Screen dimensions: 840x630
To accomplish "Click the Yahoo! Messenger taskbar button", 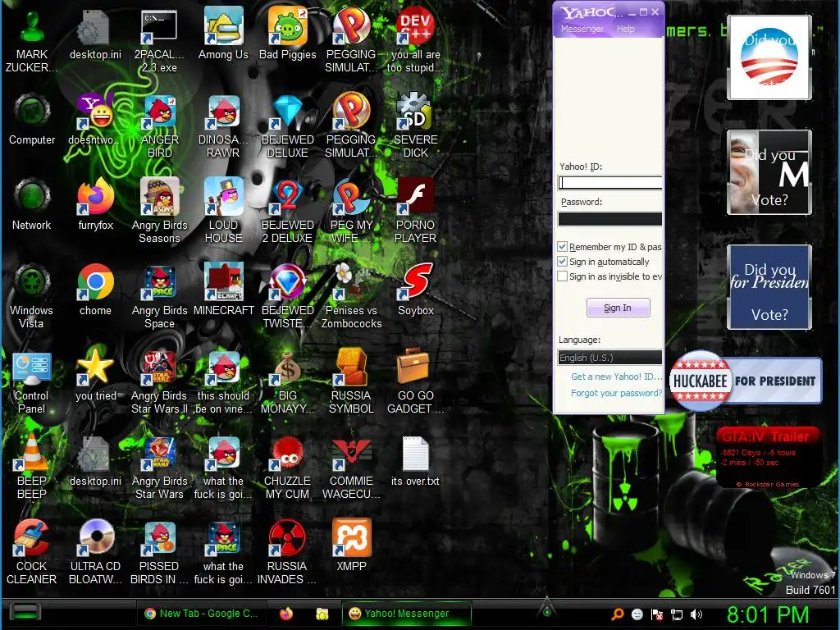I will coord(407,614).
